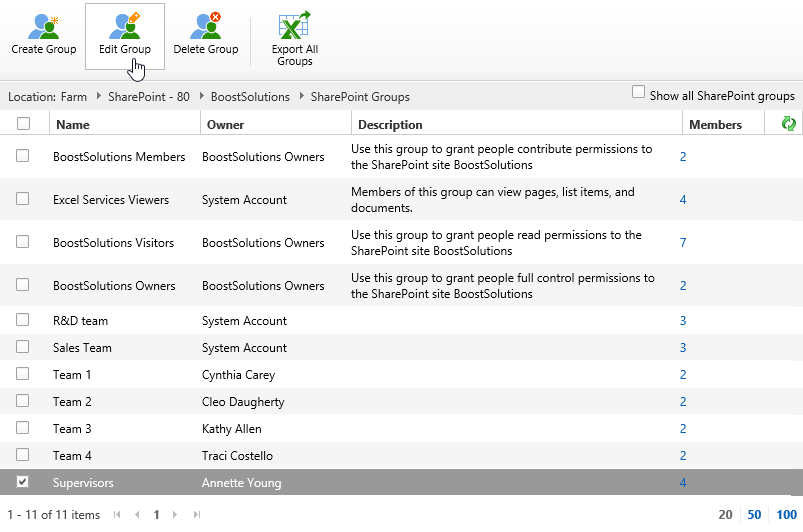Check the Sales Team row checkbox
Screen dimensions: 803x532
[23, 347]
